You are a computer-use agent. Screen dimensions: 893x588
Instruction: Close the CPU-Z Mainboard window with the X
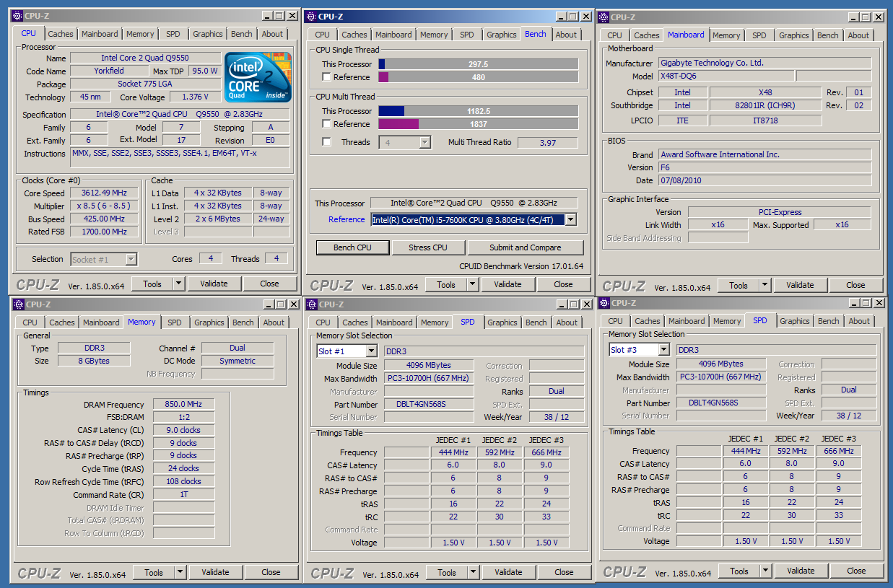click(878, 17)
